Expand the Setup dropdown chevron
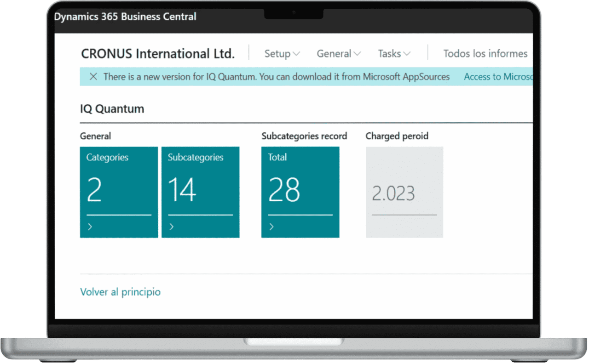Screen dimensions: 589x364 [296, 54]
